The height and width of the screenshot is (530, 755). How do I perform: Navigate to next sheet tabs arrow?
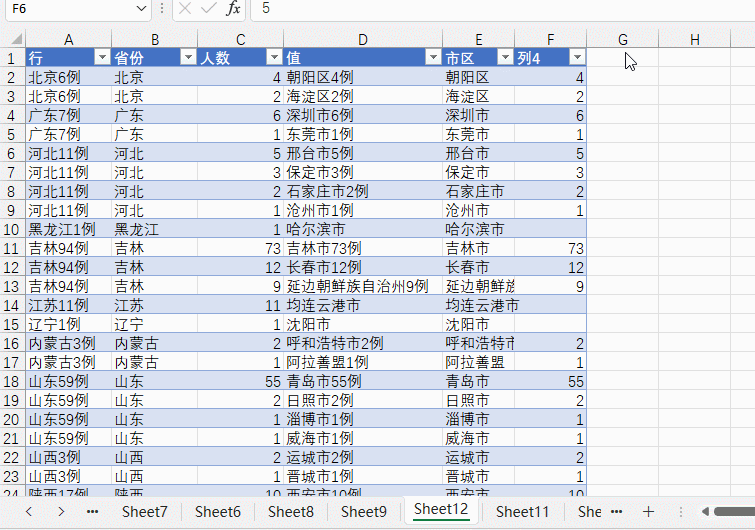coord(61,511)
